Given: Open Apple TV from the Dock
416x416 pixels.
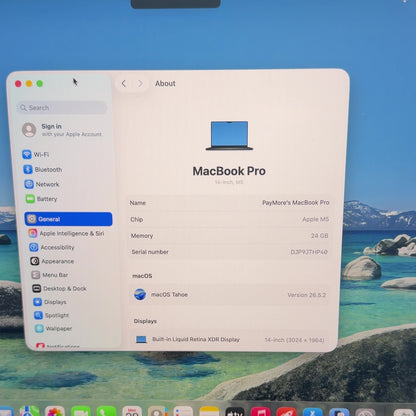Looking at the screenshot, I should click(235, 412).
